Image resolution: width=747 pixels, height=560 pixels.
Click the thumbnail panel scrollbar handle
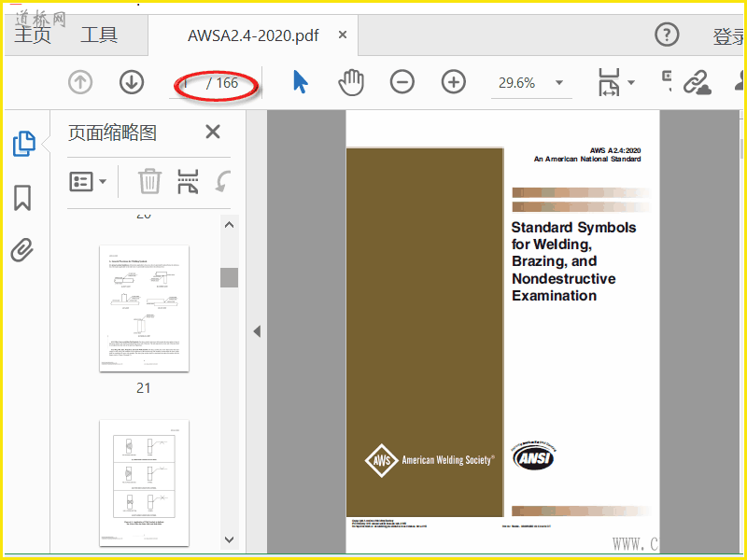[229, 277]
